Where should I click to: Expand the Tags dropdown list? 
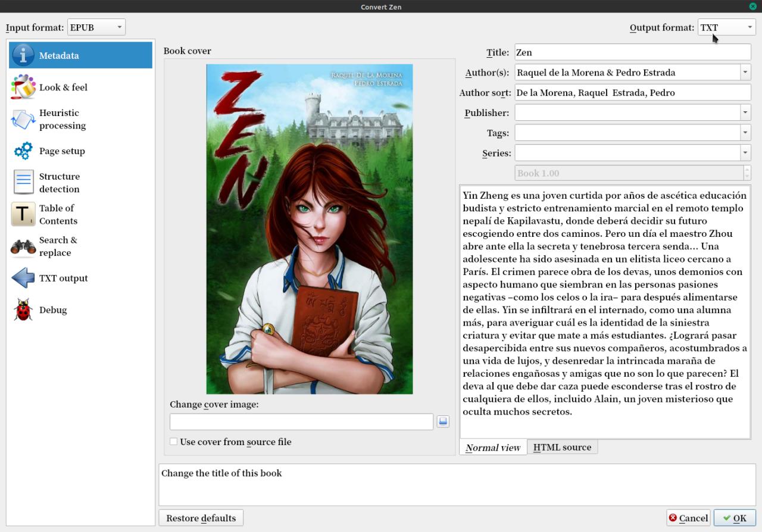pyautogui.click(x=745, y=133)
